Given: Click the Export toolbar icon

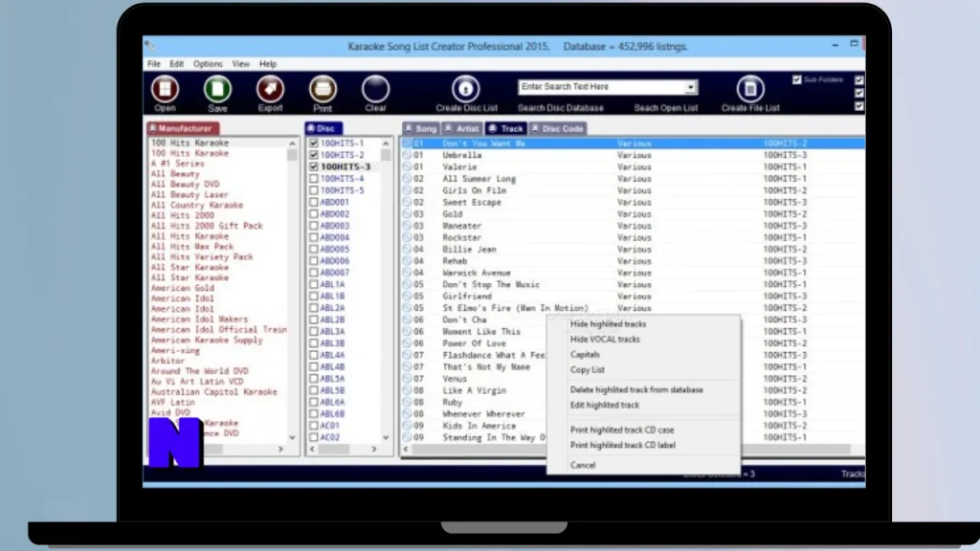Looking at the screenshot, I should click(270, 89).
